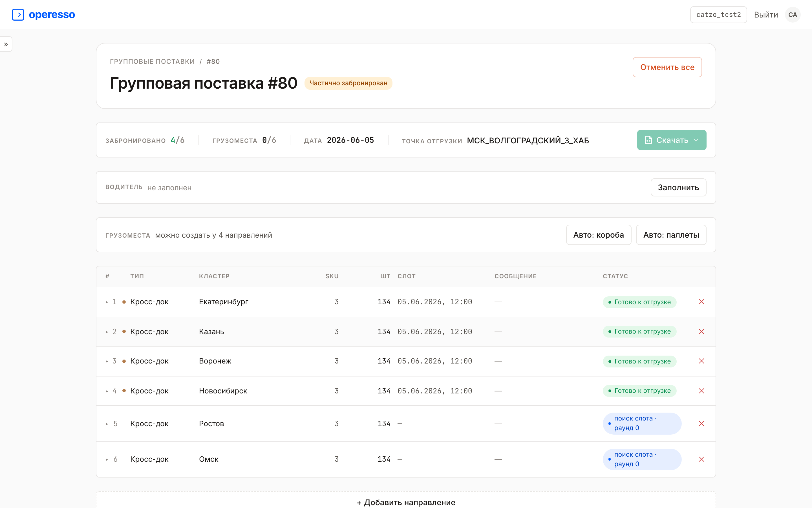Expand row 2 Казань details
812x508 pixels.
[x=107, y=332]
